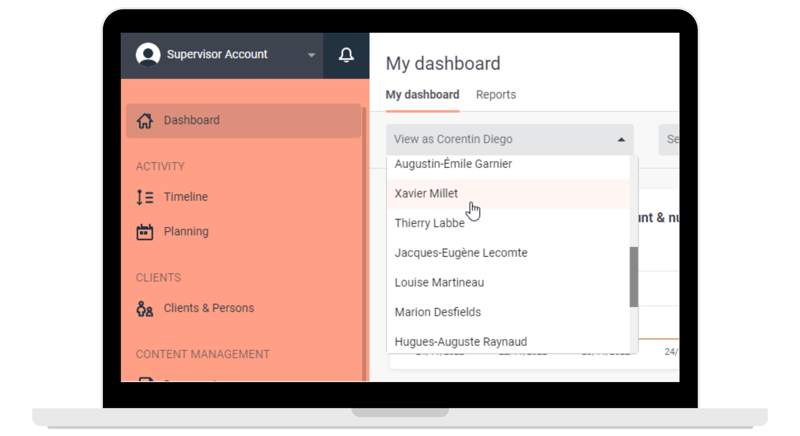Click the Clients & Persons icon
Viewport: 800px width, 436px height.
(x=145, y=309)
